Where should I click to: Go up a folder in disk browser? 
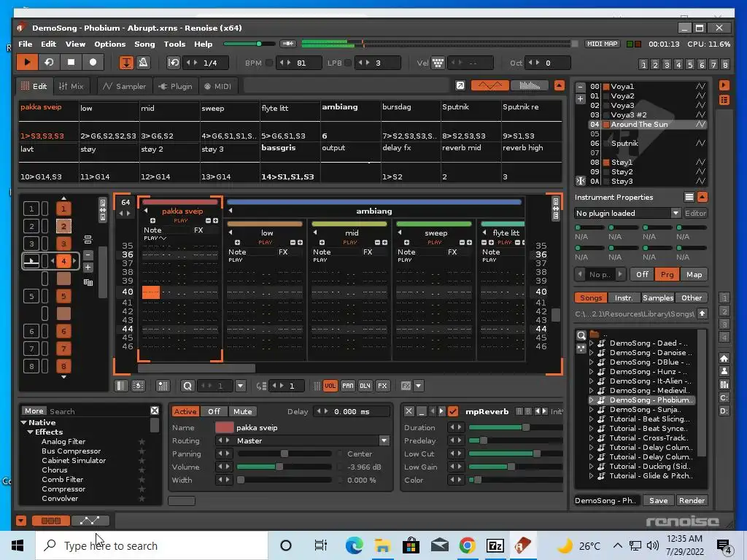tap(703, 314)
